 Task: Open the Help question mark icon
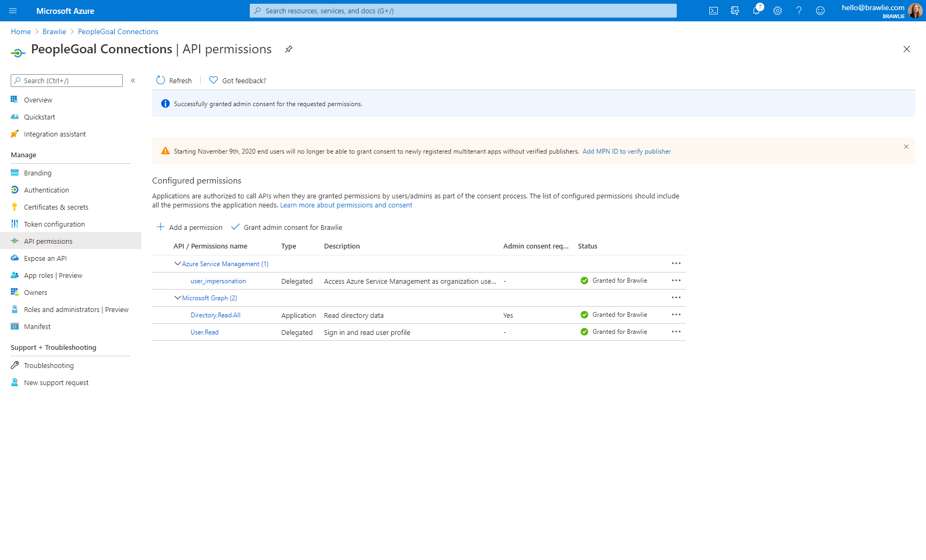coord(799,11)
